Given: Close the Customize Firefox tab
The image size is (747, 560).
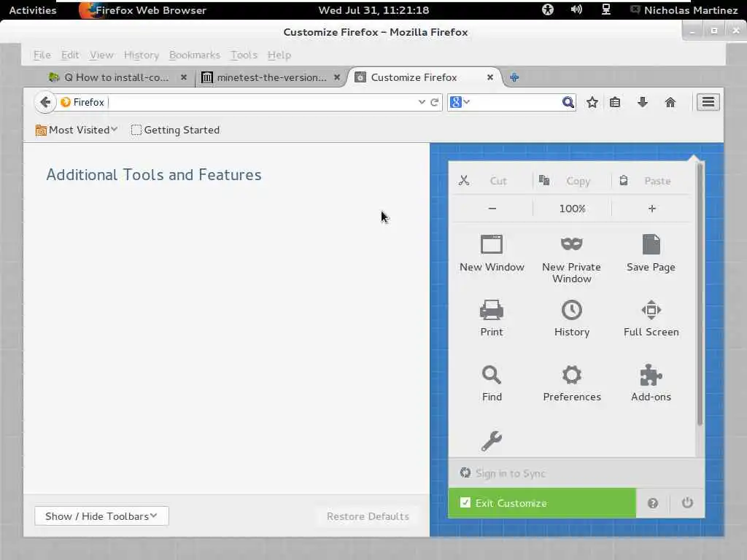Looking at the screenshot, I should pyautogui.click(x=489, y=77).
